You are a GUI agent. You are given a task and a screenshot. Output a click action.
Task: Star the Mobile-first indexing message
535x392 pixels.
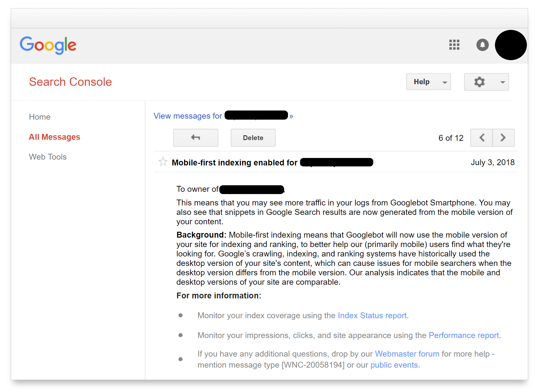pos(163,162)
